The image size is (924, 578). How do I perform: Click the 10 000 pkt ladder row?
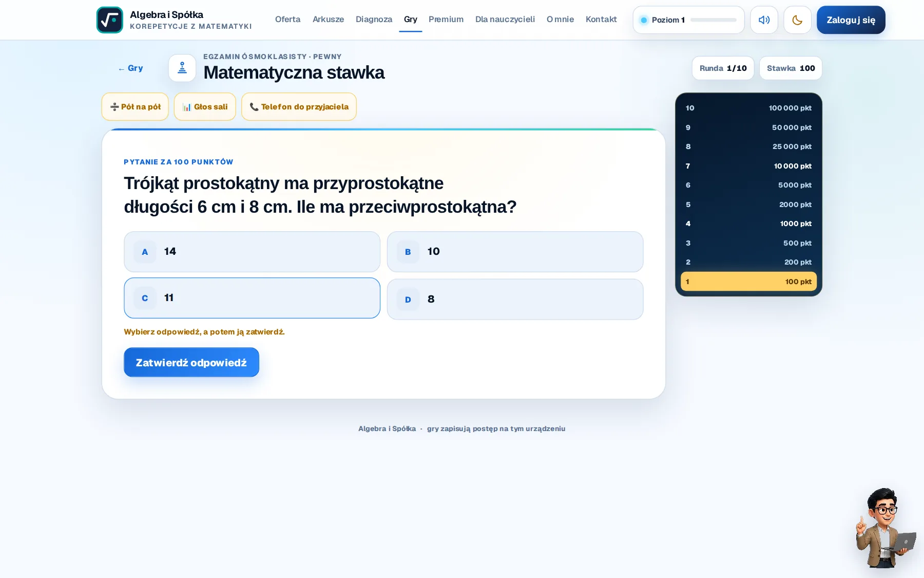coord(748,166)
